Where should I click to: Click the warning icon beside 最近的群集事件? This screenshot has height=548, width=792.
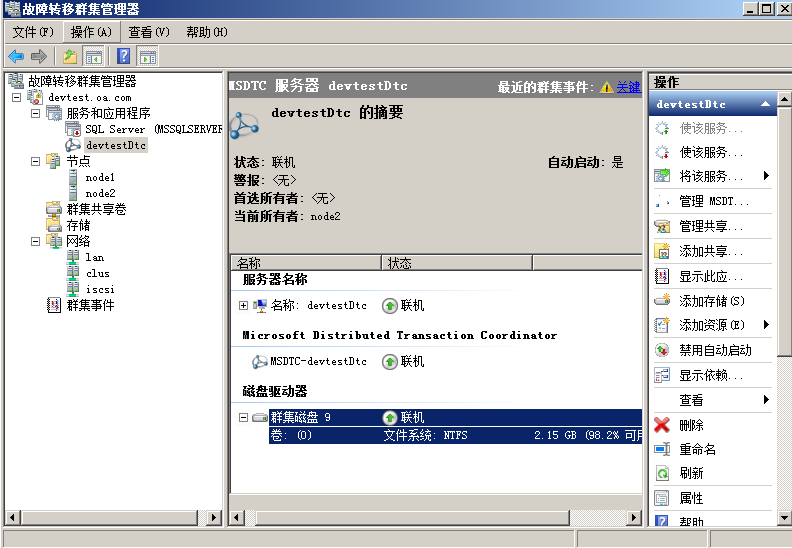[607, 87]
